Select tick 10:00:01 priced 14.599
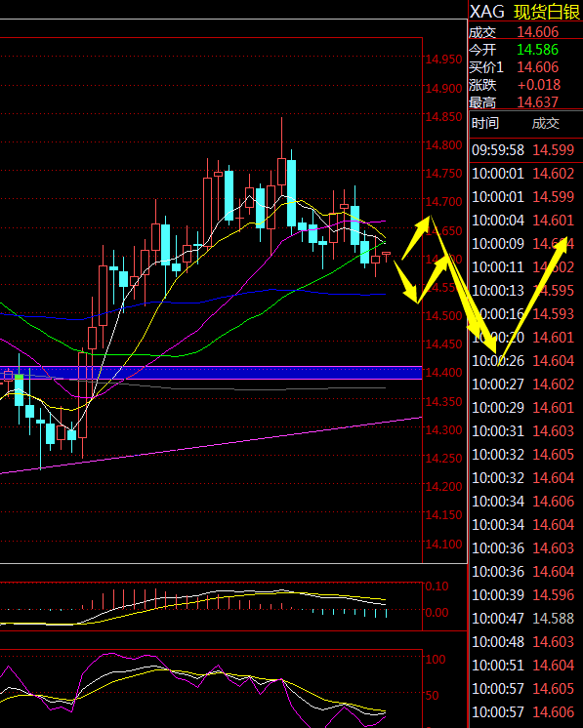 [x=525, y=197]
